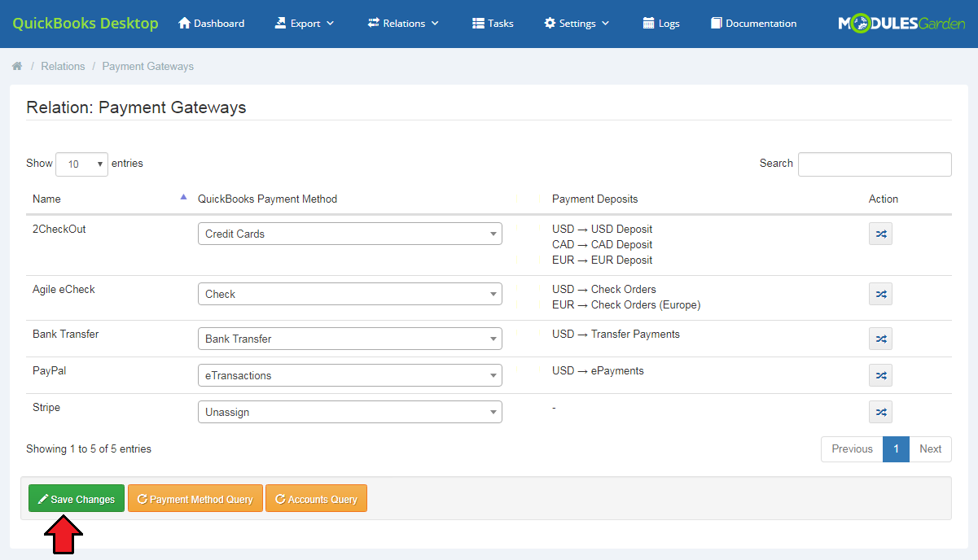Open the Dashboard menu item
The height and width of the screenshot is (560, 978).
[211, 24]
